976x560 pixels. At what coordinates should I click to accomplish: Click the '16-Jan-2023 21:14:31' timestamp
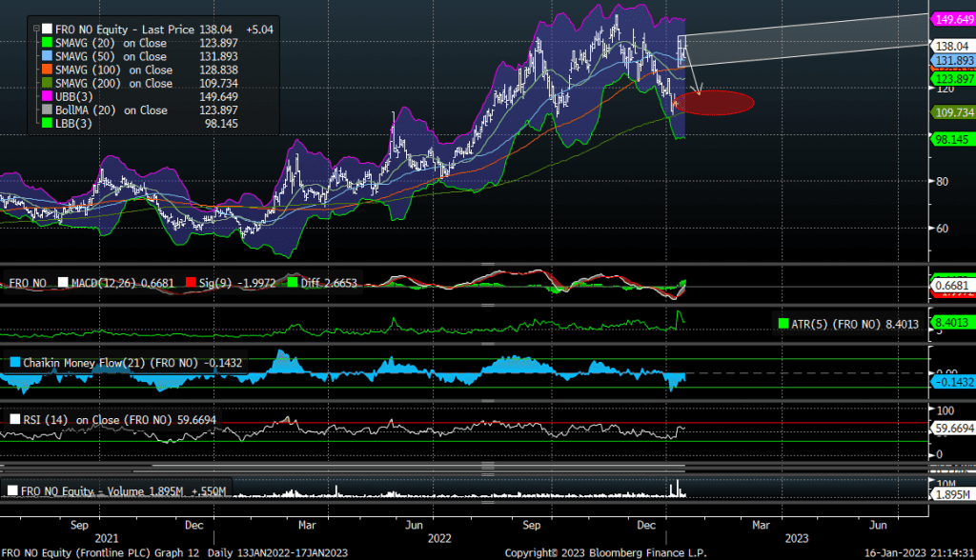click(x=919, y=552)
